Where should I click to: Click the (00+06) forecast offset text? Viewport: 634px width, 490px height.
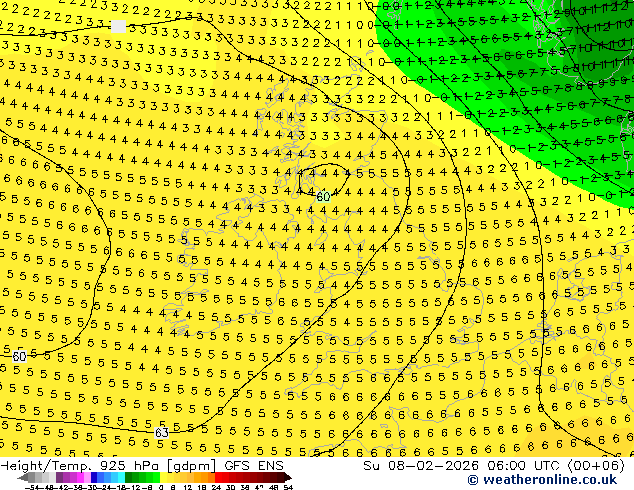point(597,466)
